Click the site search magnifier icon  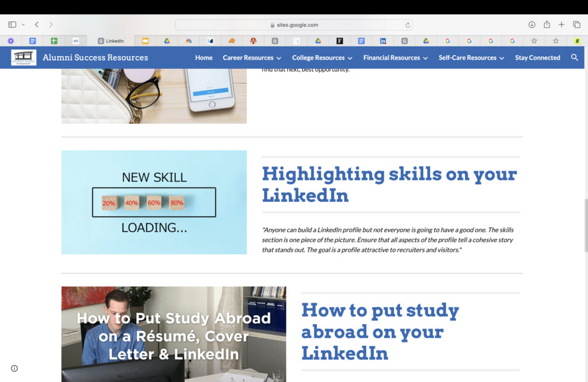point(574,58)
